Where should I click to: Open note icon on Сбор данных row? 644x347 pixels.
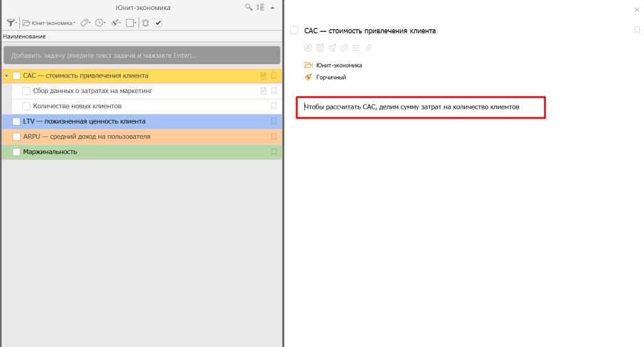pos(264,91)
